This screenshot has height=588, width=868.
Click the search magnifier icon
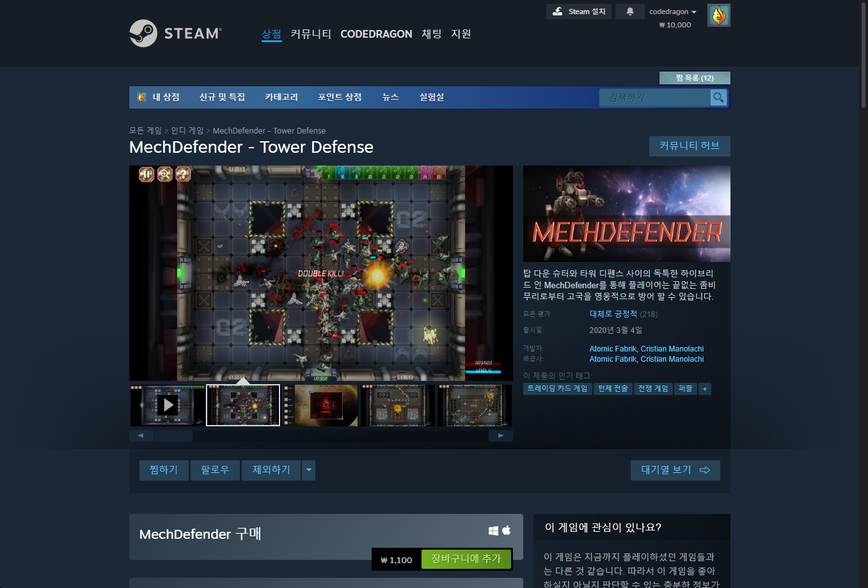click(x=719, y=97)
